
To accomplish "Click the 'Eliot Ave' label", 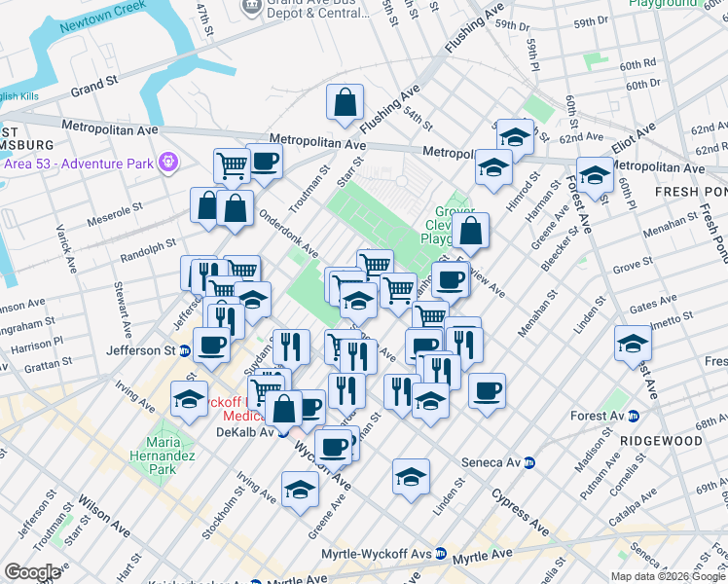I will point(634,138).
